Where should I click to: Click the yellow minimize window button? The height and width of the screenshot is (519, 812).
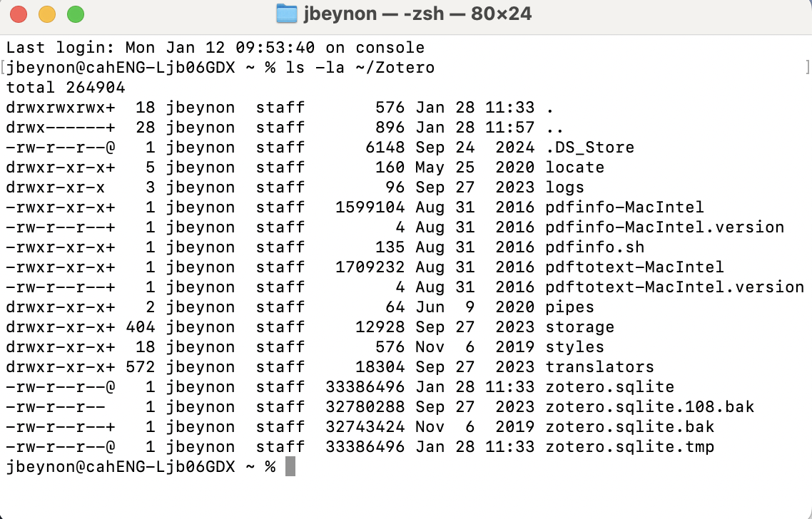point(47,14)
